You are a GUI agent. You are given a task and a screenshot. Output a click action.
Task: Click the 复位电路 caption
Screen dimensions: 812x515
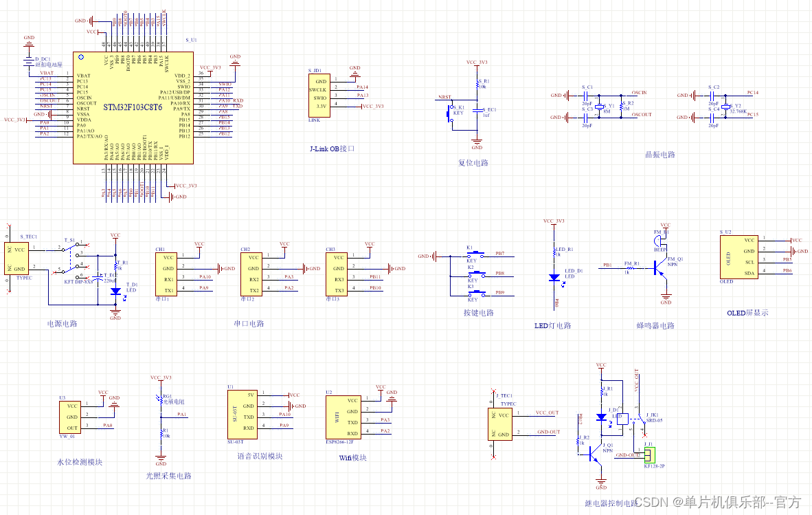pyautogui.click(x=473, y=163)
